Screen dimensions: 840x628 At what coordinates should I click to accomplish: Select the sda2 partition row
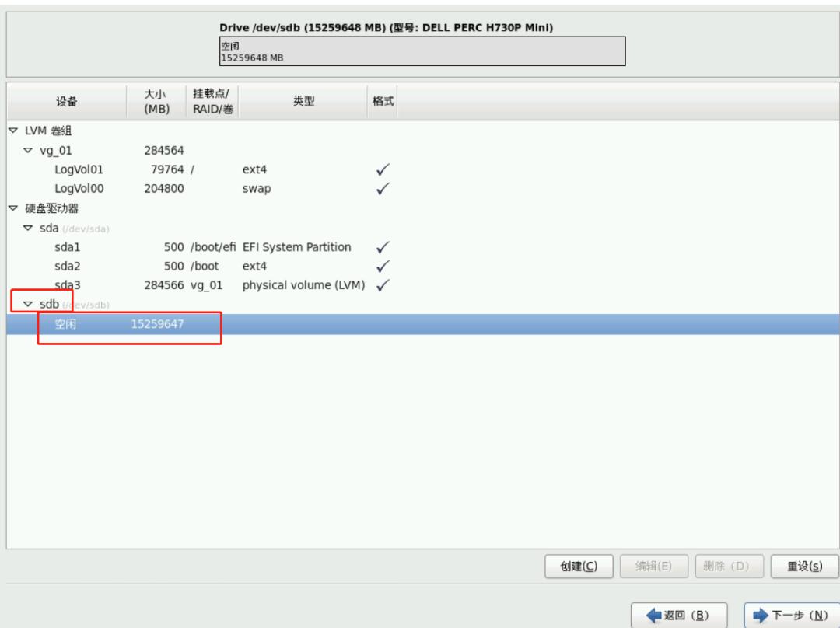point(422,266)
